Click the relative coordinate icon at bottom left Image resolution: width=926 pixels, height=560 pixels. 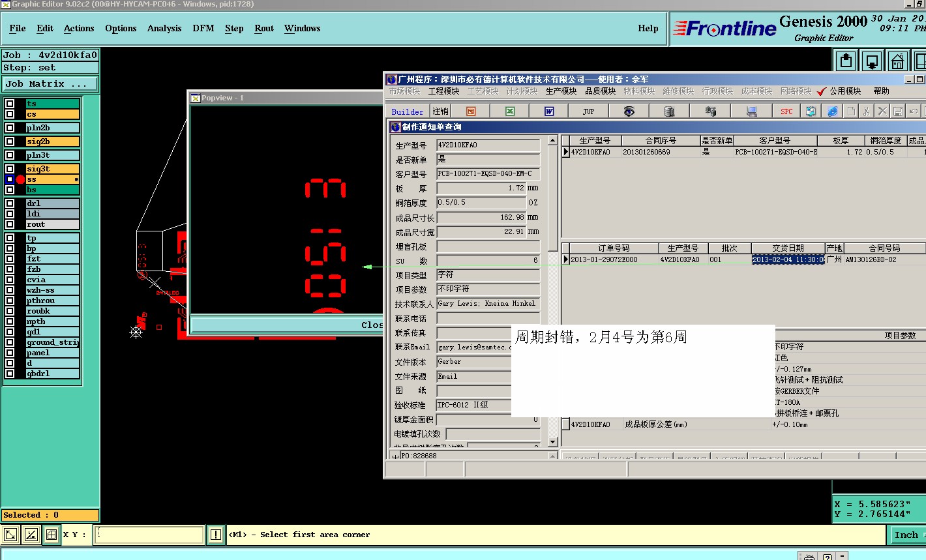coord(31,535)
